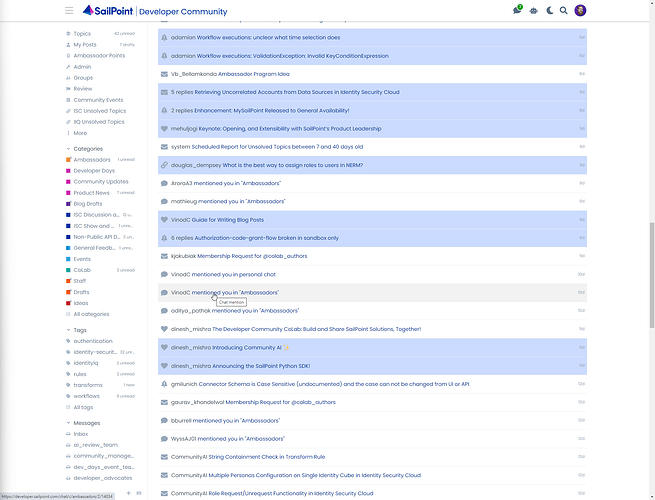Open search with the magnifier icon
Image resolution: width=655 pixels, height=500 pixels.
coord(564,10)
